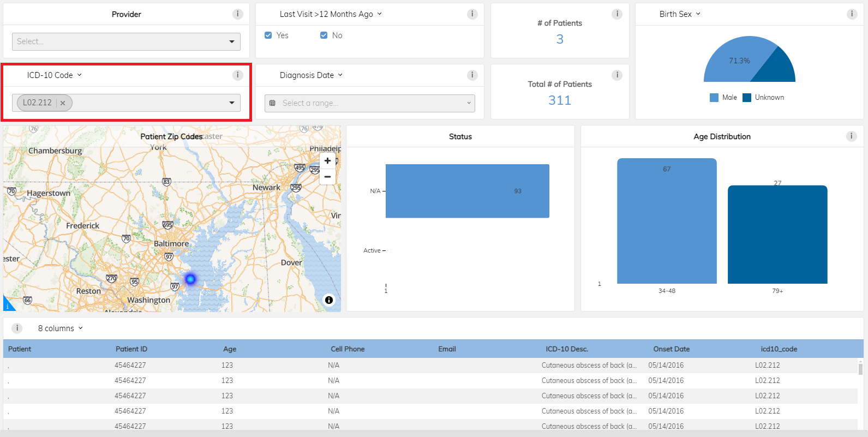
Task: Show info for Diagnosis Date filter
Action: point(472,75)
